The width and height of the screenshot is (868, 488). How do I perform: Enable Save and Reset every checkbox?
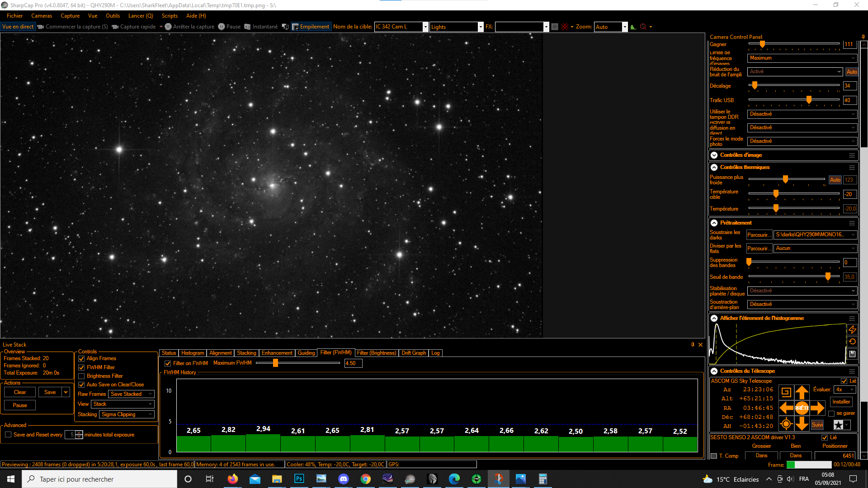(x=8, y=435)
